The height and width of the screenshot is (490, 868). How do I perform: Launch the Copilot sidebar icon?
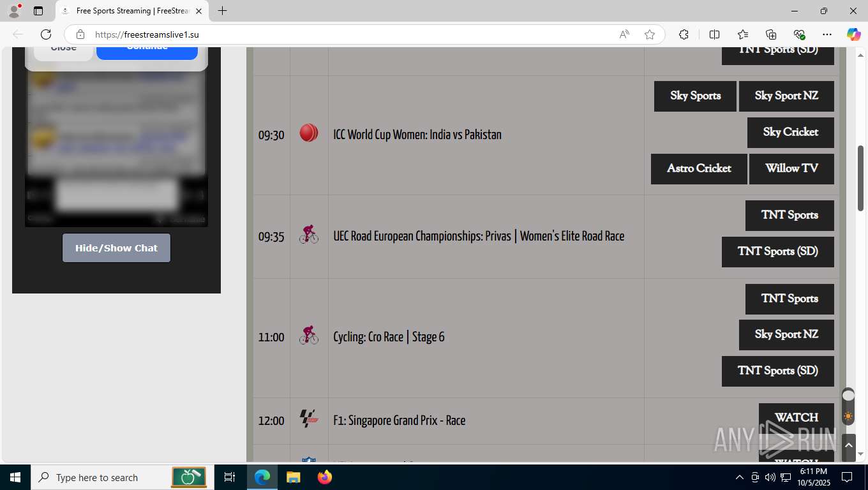(853, 34)
